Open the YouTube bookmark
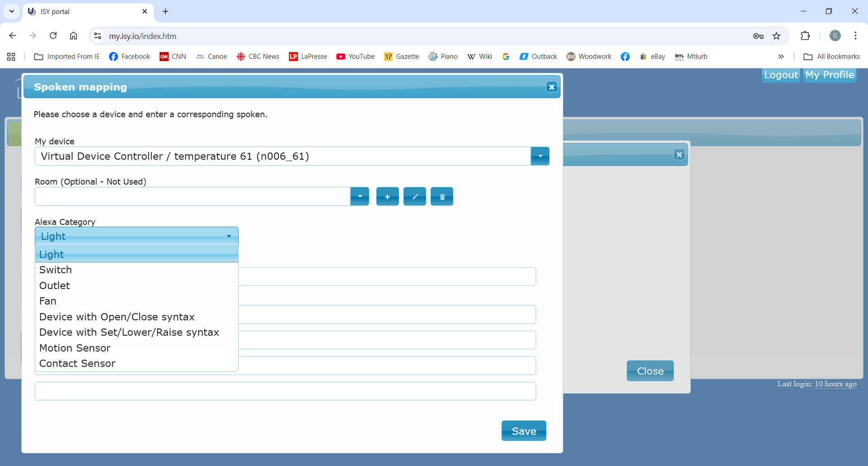The height and width of the screenshot is (466, 868). (x=356, y=57)
